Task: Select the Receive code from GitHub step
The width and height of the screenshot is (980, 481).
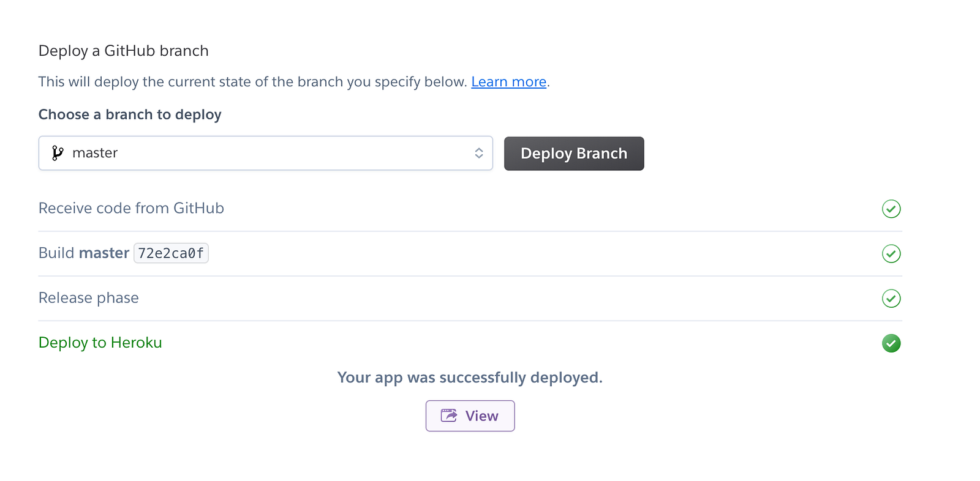Action: tap(131, 209)
